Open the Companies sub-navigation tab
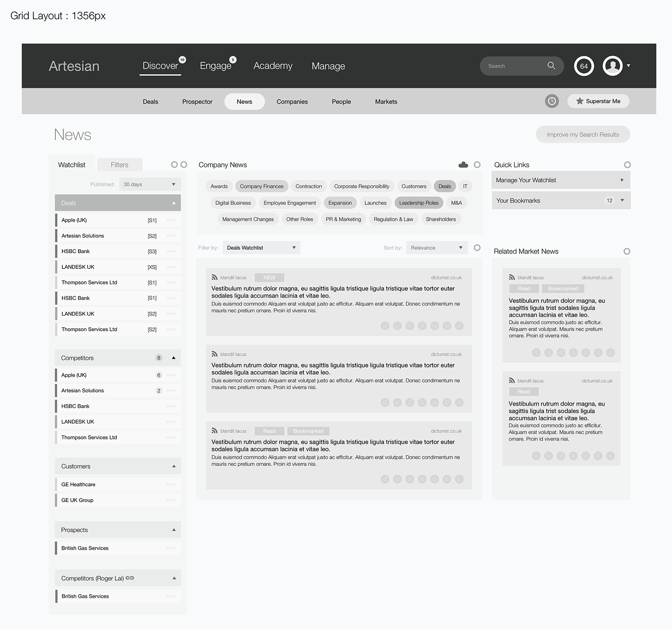 coord(292,102)
